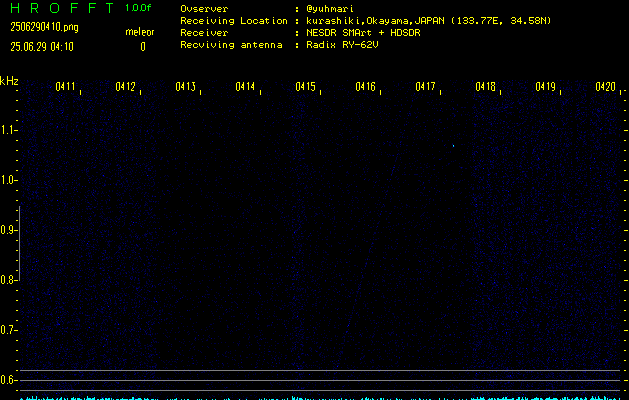
Task: Click the NESDR SMArt + HDSDR value
Action: pyautogui.click(x=363, y=33)
